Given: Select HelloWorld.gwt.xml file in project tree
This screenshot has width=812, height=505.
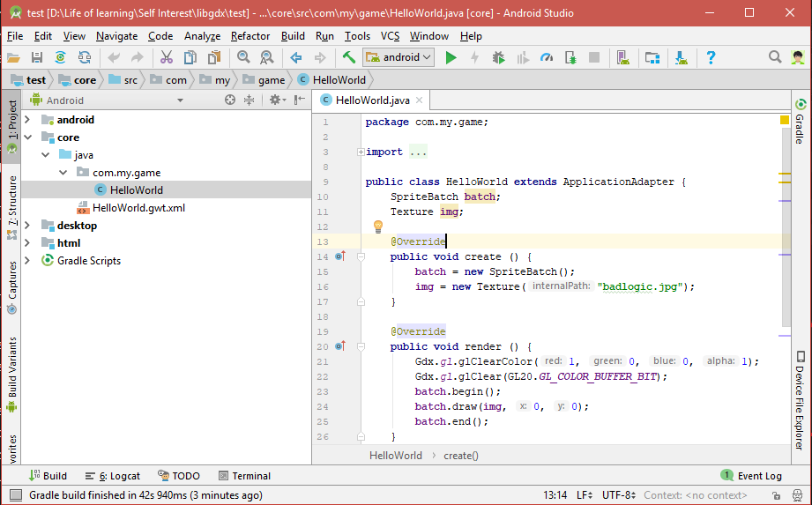Looking at the screenshot, I should coord(138,208).
